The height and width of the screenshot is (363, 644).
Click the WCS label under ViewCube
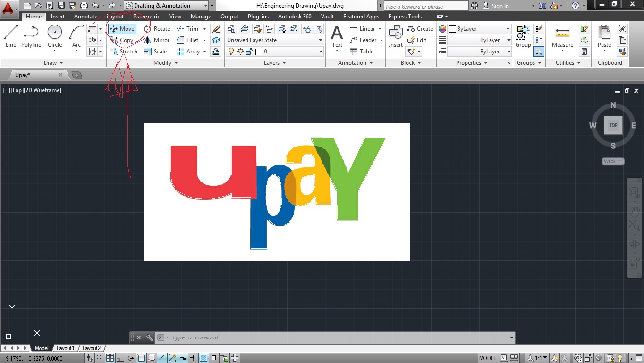pos(613,161)
